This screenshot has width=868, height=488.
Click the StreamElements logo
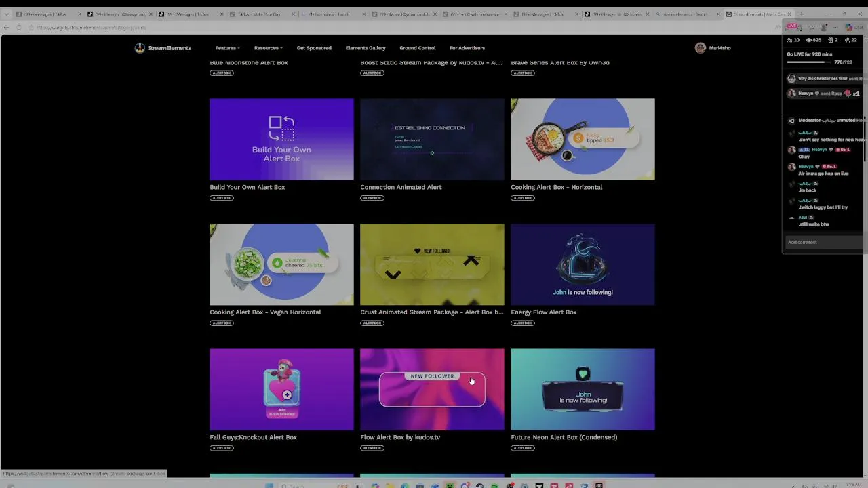163,48
